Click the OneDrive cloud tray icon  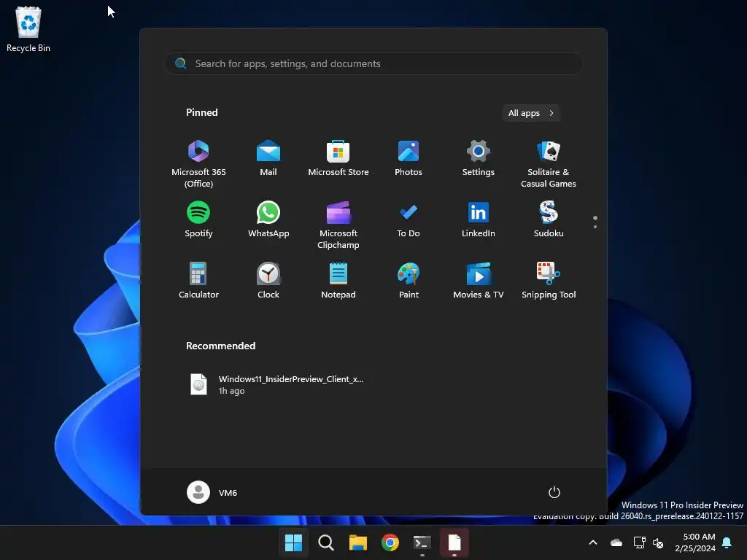click(616, 542)
